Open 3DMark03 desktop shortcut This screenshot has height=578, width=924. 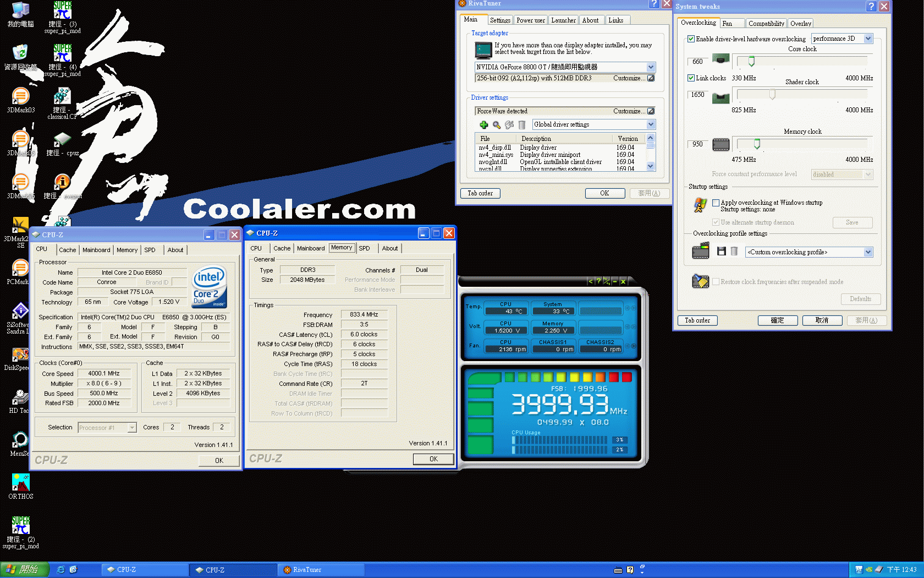tap(20, 100)
